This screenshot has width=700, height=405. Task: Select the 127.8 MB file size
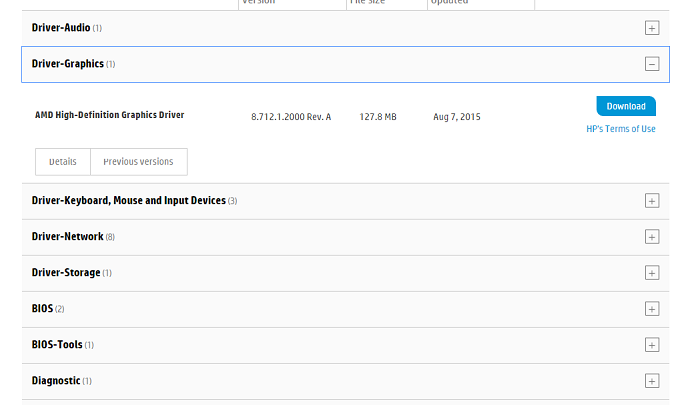click(378, 117)
